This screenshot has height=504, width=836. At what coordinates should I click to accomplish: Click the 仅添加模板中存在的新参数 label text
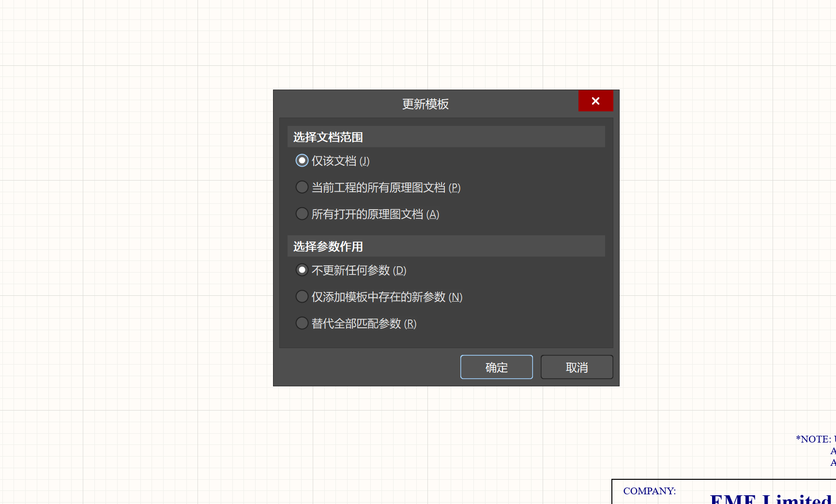[x=379, y=297]
